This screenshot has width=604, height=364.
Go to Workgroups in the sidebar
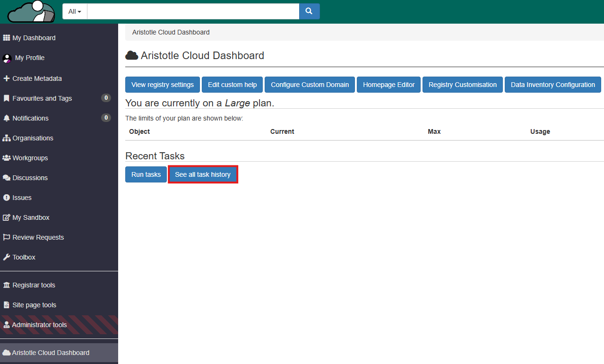point(30,158)
